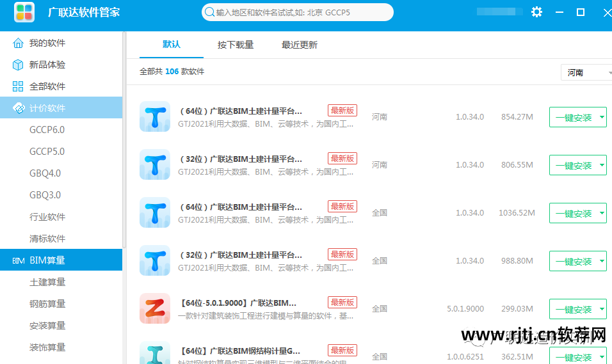Click 最新版 badge on the 5.0.1.9000 entry
Image resolution: width=612 pixels, height=364 pixels.
pos(342,303)
